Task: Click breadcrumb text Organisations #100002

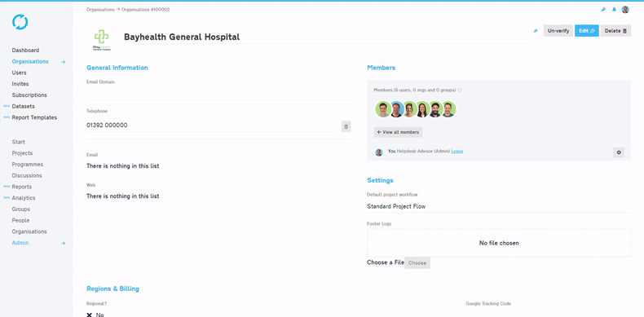Action: pos(145,10)
